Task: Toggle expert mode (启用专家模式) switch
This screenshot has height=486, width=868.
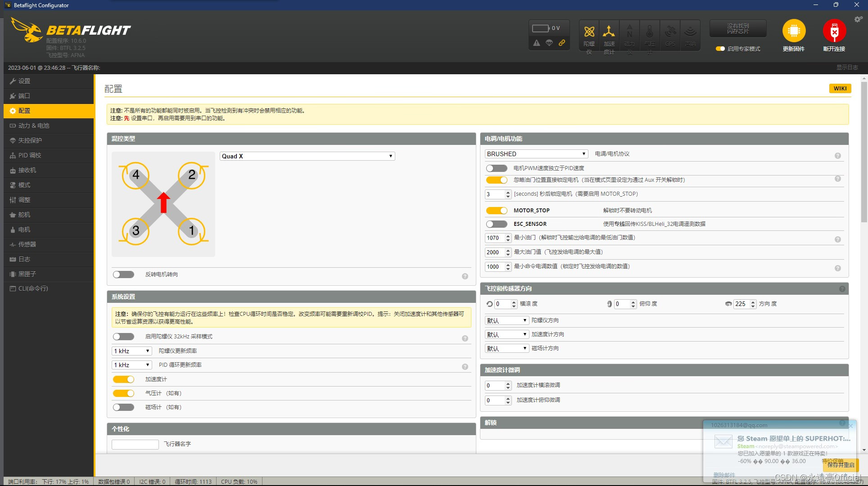Action: (x=720, y=49)
